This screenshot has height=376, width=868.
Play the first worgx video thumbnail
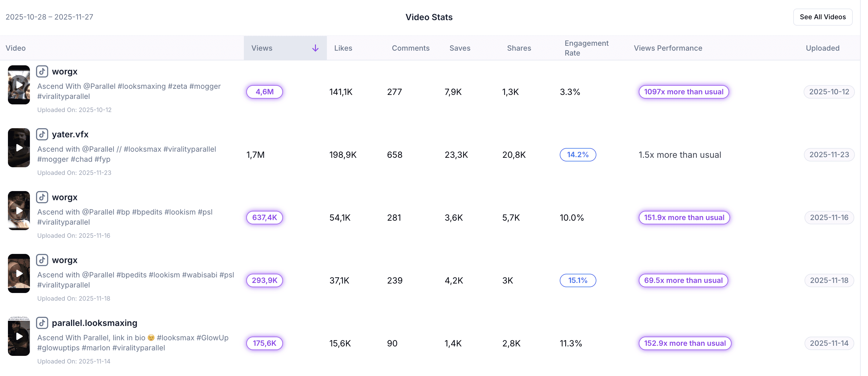point(19,85)
